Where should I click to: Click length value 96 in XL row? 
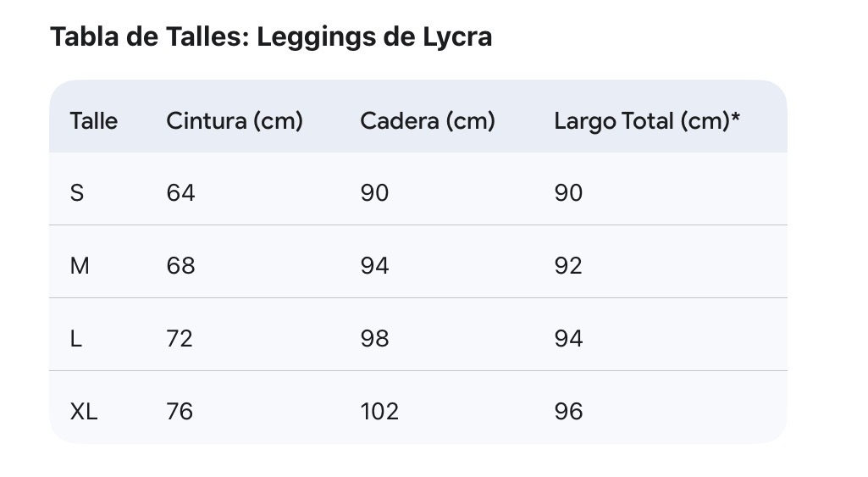coord(568,412)
